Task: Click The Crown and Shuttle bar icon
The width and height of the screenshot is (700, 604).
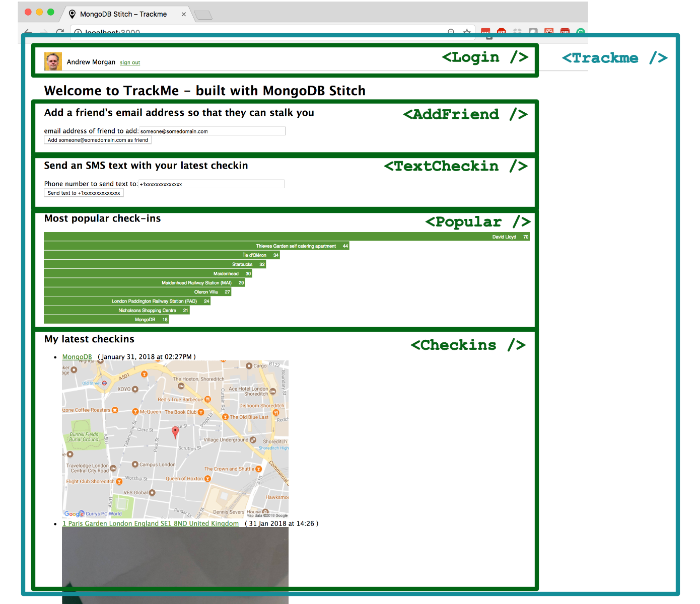Action: click(x=258, y=469)
